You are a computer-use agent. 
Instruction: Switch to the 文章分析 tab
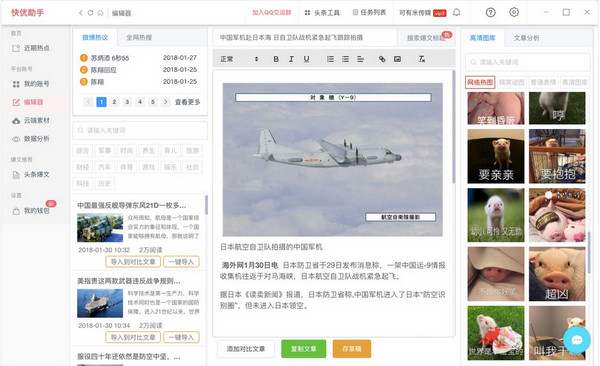[x=526, y=38]
